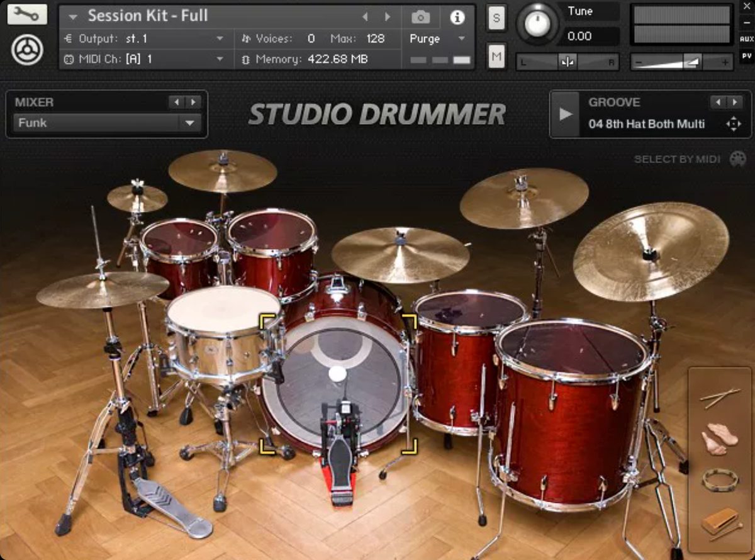Viewport: 755px width, 560px height.
Task: Select the china cymbal on far right
Action: pos(651,250)
